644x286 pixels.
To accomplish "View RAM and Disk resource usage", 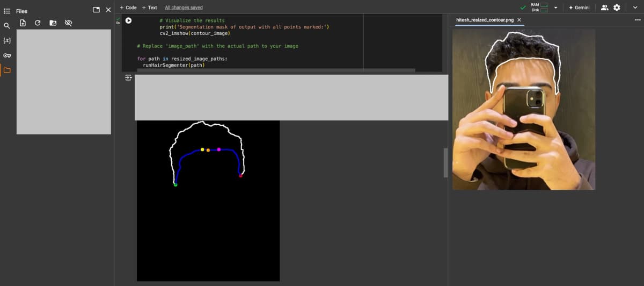I will pos(539,8).
